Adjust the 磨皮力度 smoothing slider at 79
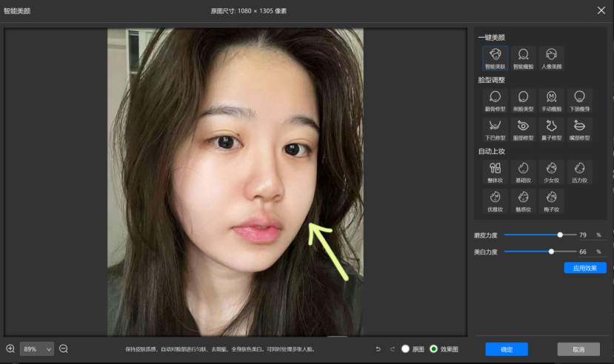The height and width of the screenshot is (364, 614). [x=560, y=235]
